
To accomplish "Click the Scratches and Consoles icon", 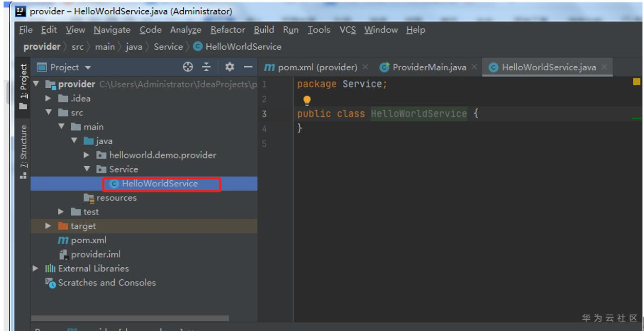I will point(50,283).
